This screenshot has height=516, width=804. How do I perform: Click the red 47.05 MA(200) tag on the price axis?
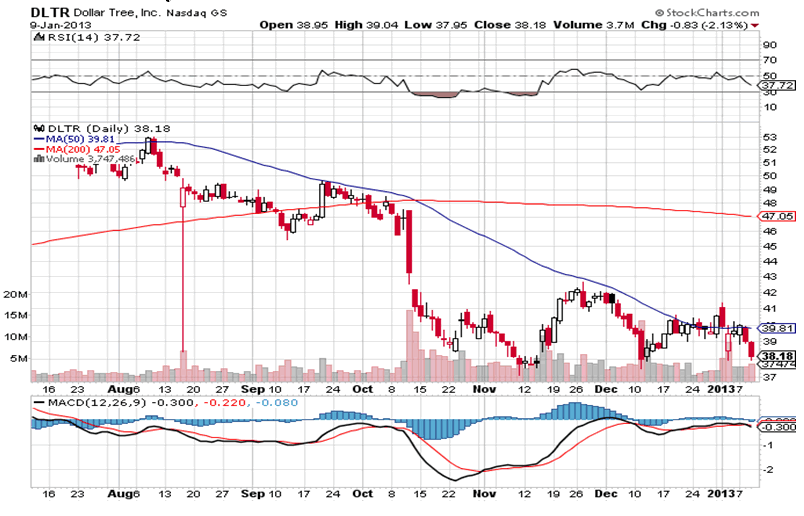778,216
